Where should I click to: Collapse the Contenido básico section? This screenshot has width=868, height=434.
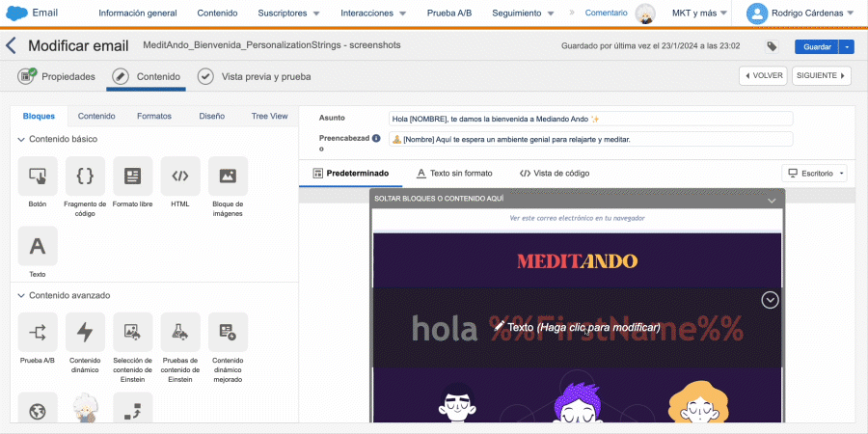[x=21, y=139]
